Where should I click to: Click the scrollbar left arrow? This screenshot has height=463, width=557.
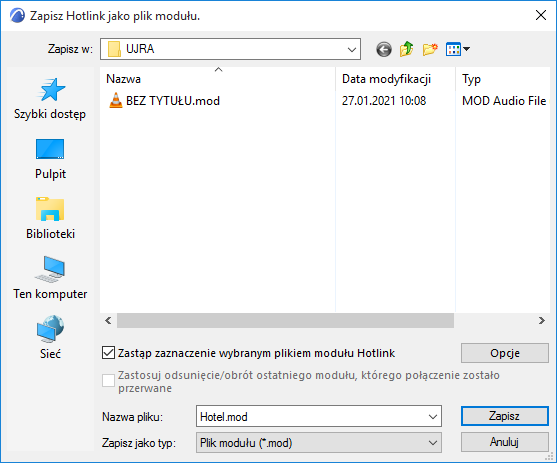coord(108,321)
